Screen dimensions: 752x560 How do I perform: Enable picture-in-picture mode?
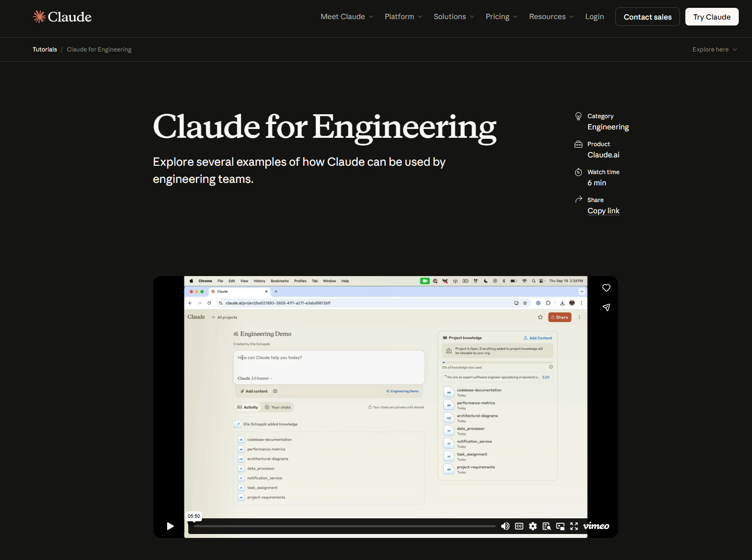pos(560,526)
